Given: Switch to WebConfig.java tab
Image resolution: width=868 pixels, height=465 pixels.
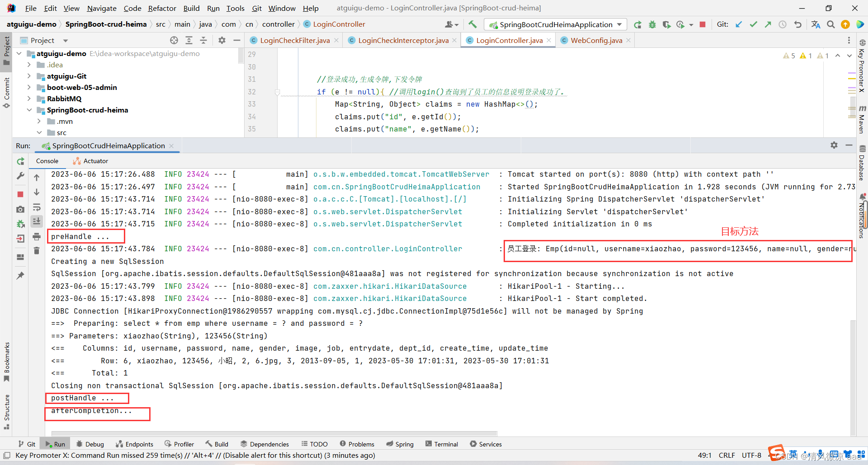Looking at the screenshot, I should [x=596, y=40].
